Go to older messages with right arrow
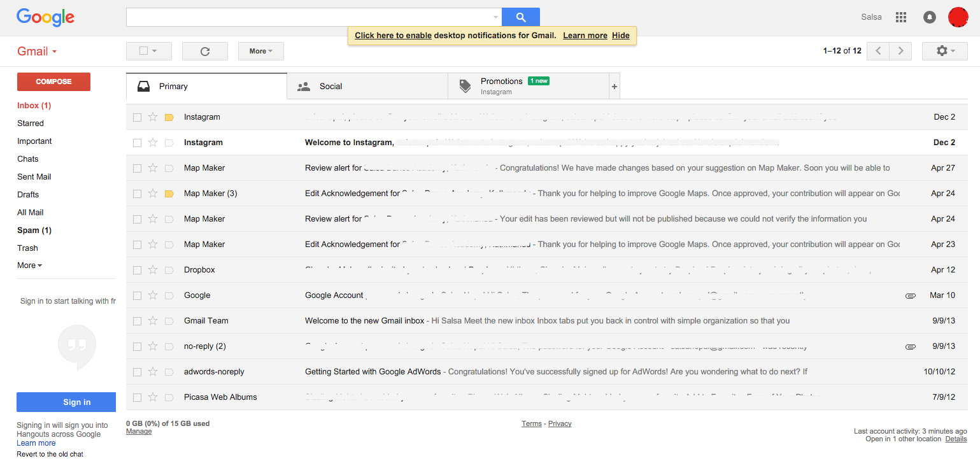Viewport: 980px width, 475px height. (900, 51)
